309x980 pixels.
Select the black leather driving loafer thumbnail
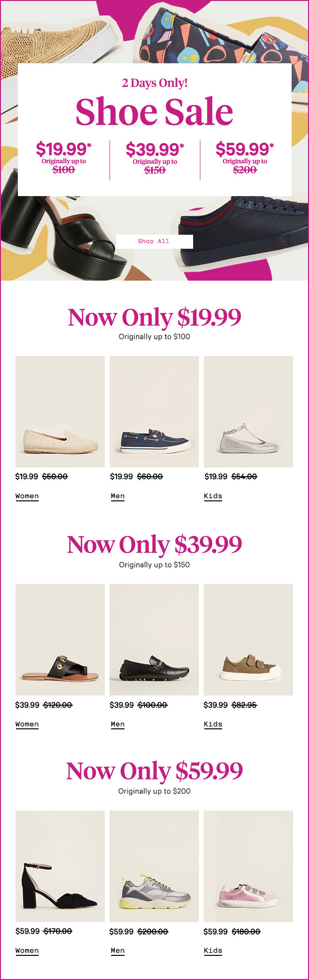(154, 639)
